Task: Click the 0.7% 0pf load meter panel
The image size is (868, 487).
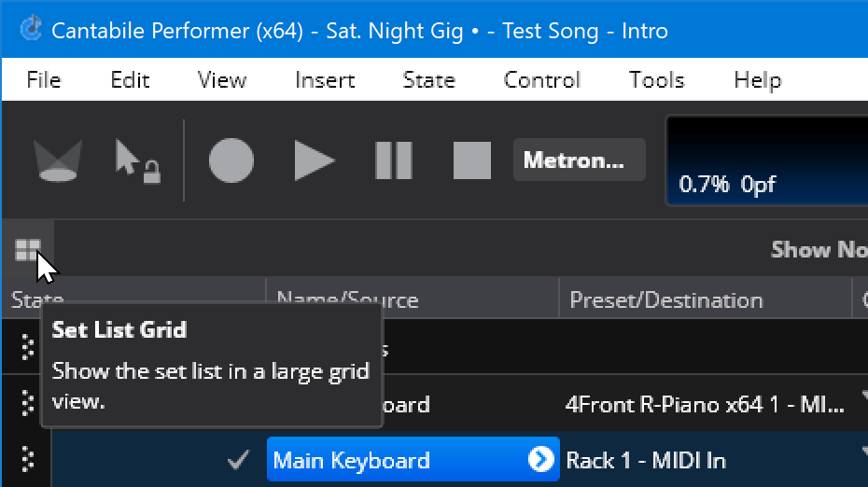Action: [x=767, y=160]
